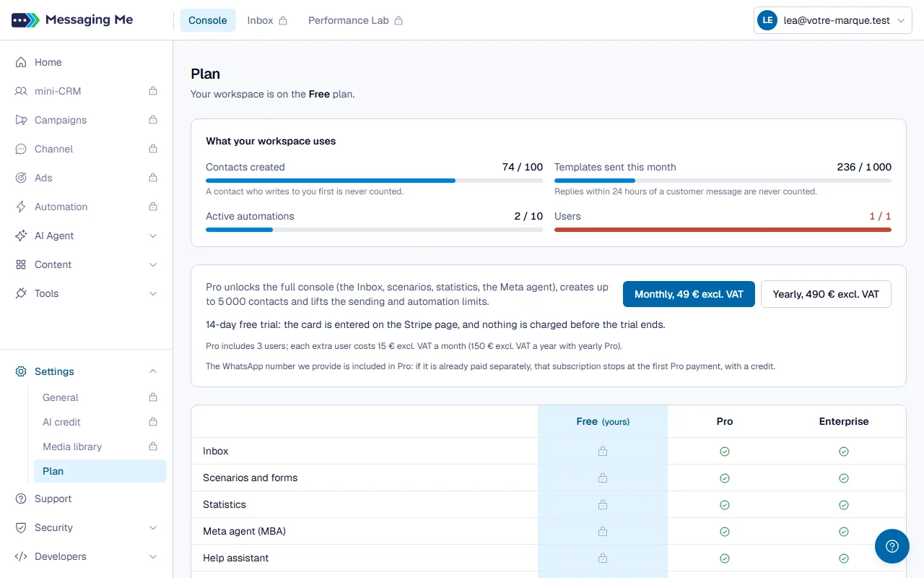This screenshot has height=578, width=924.
Task: Click the Support question mark icon
Action: pyautogui.click(x=21, y=499)
